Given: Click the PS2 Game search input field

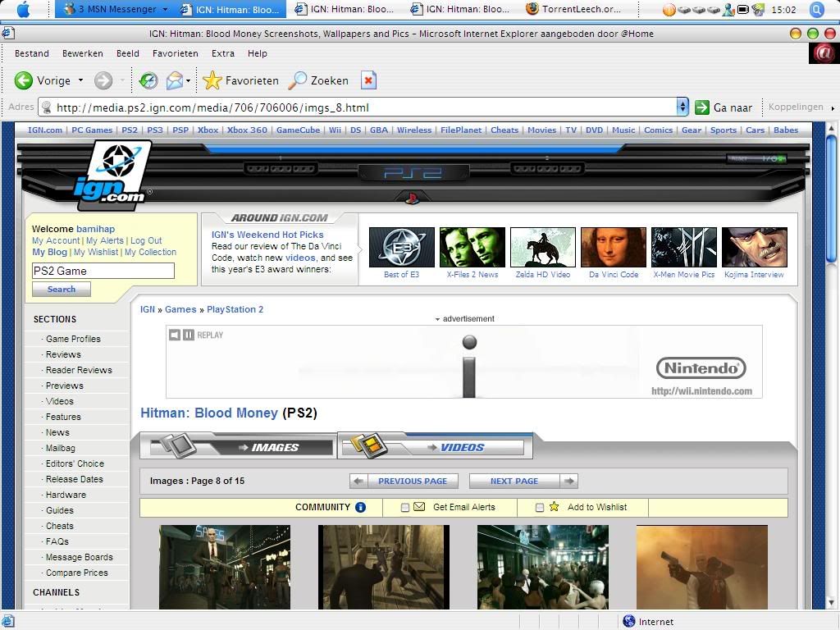Looking at the screenshot, I should pyautogui.click(x=103, y=271).
